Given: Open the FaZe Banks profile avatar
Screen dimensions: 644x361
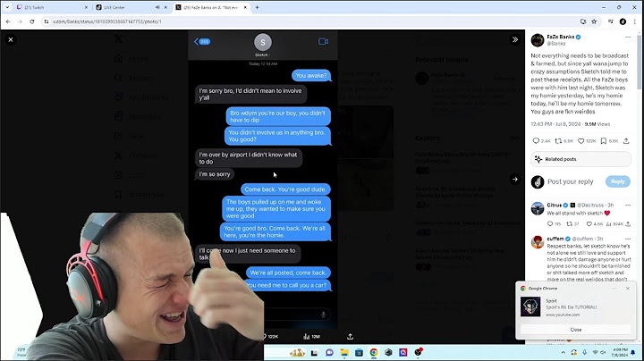Looking at the screenshot, I should [538, 40].
